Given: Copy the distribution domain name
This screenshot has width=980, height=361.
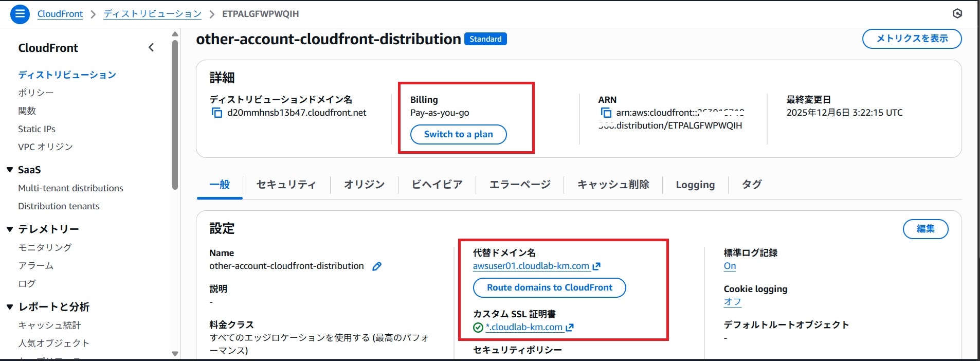Looking at the screenshot, I should (216, 113).
